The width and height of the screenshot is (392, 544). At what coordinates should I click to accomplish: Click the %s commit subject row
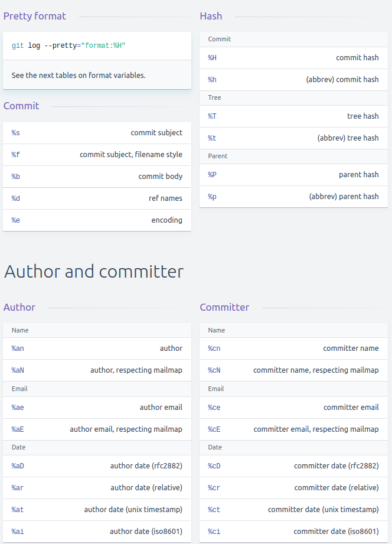pyautogui.click(x=97, y=133)
